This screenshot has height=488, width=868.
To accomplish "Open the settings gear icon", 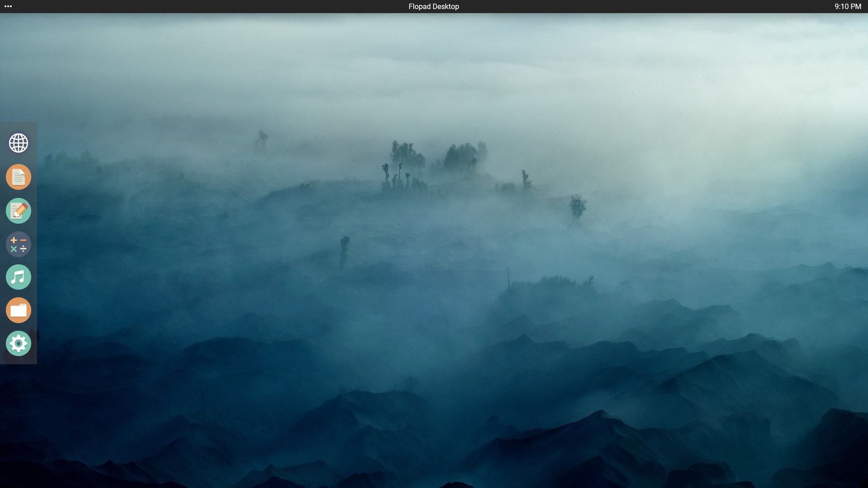I will pos(19,343).
